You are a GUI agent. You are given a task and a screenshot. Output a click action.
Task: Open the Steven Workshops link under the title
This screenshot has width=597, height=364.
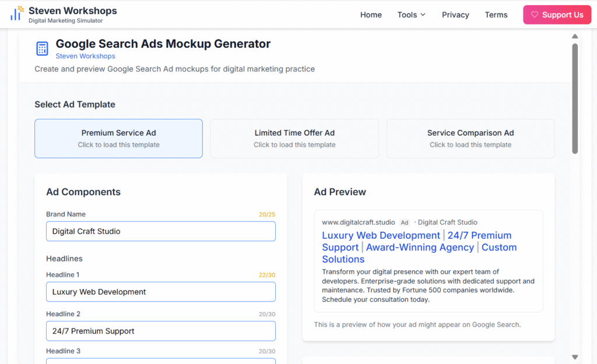coord(85,56)
